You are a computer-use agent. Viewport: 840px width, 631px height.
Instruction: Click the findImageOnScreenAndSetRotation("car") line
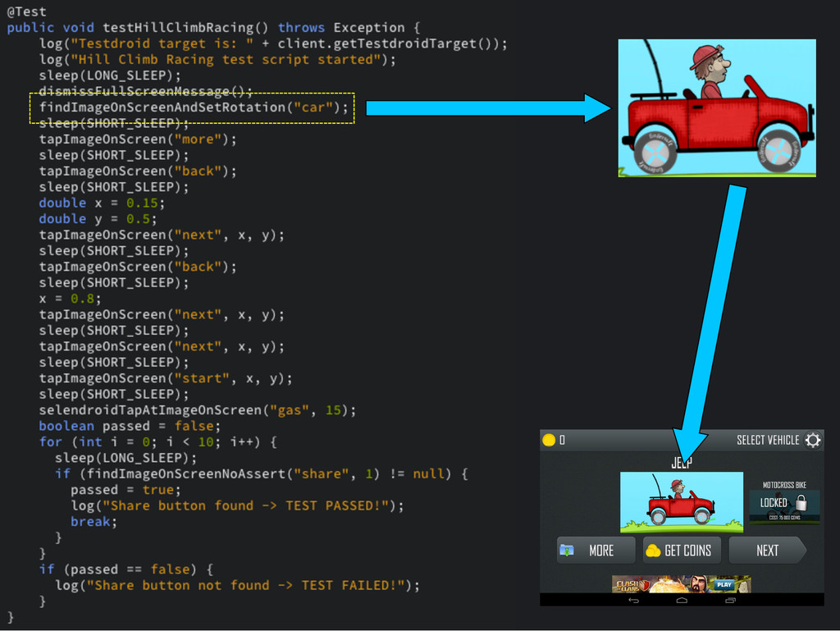pyautogui.click(x=194, y=107)
